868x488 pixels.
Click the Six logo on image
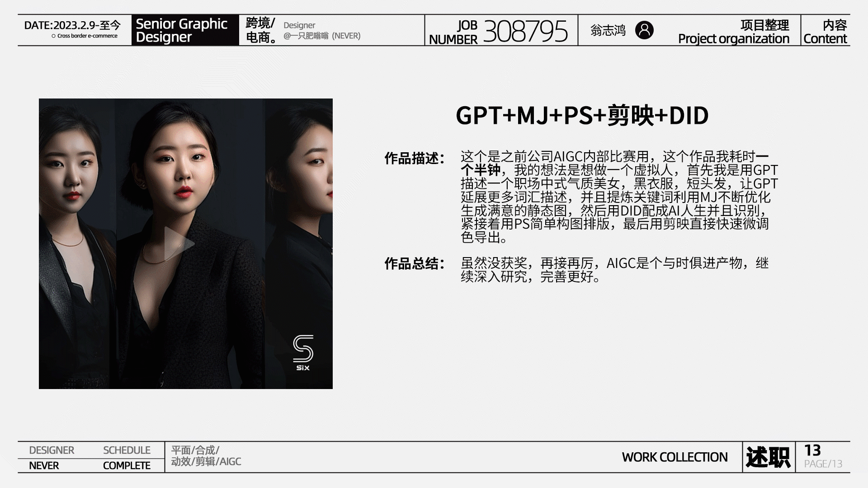pos(303,352)
